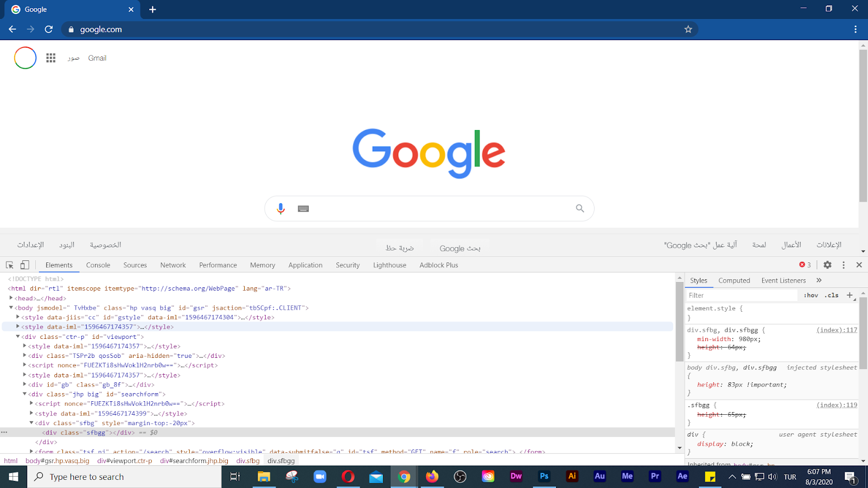Viewport: 868px width, 488px height.
Task: Expand the div id="gb" node
Action: coord(25,384)
